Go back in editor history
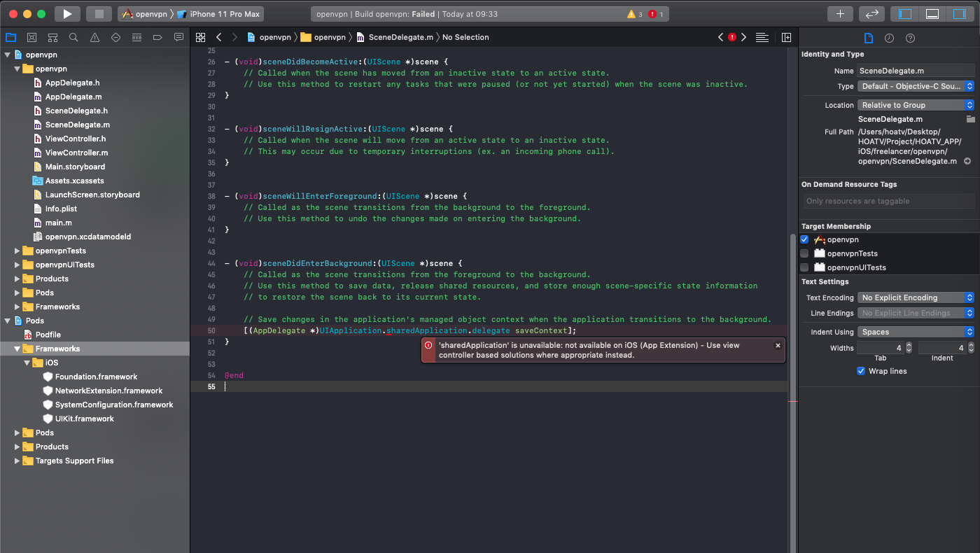 pos(219,37)
